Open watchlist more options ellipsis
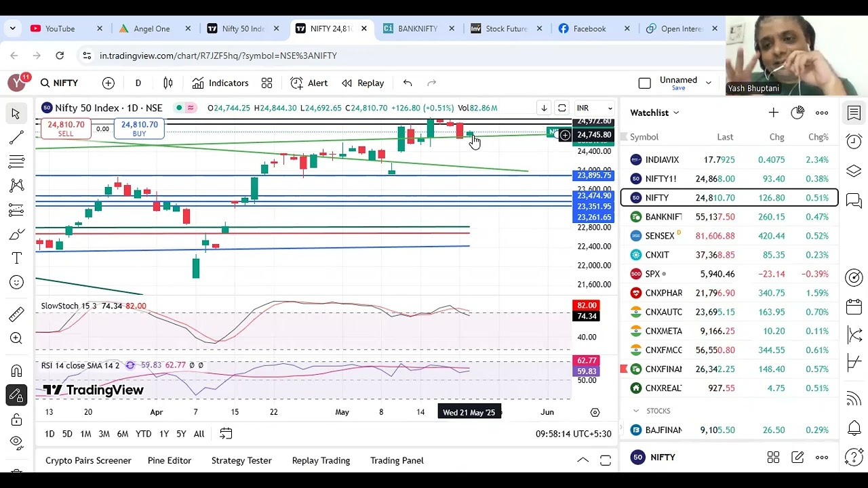Image resolution: width=868 pixels, height=488 pixels. [x=822, y=113]
